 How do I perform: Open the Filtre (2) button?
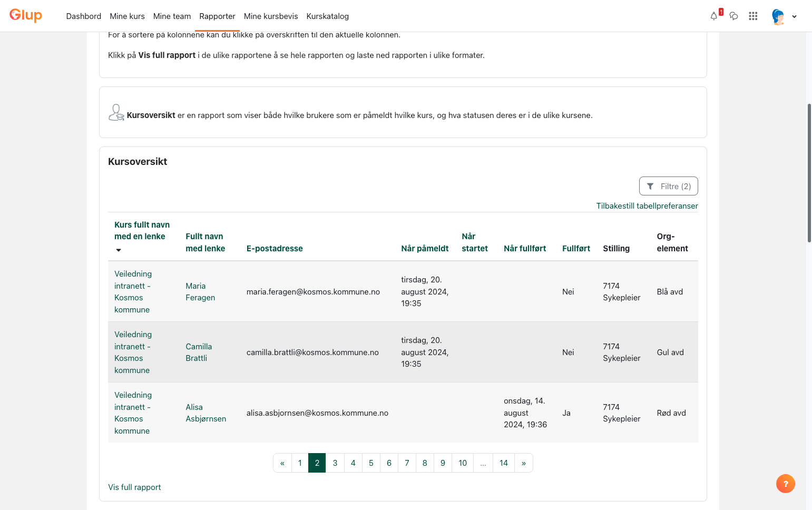point(668,186)
